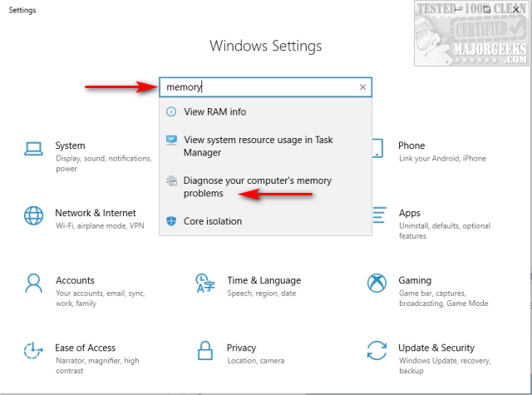Image resolution: width=532 pixels, height=395 pixels.
Task: Open Update & Security arrows icon
Action: [x=377, y=351]
